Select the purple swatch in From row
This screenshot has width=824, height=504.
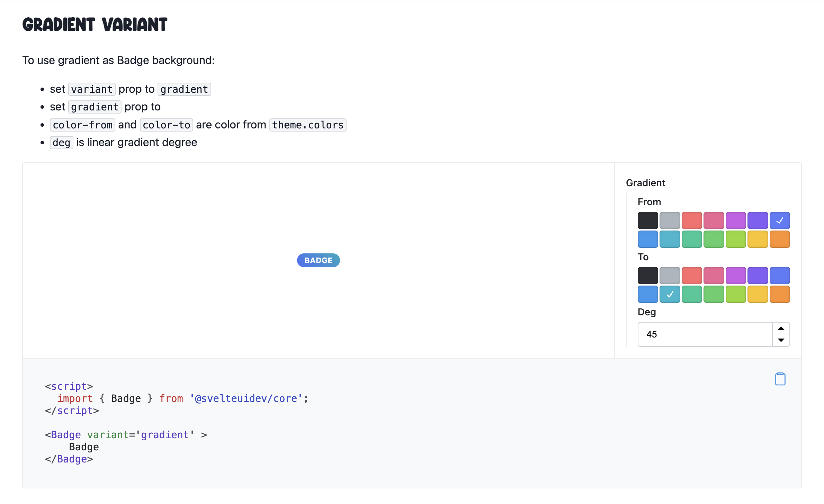tap(758, 220)
